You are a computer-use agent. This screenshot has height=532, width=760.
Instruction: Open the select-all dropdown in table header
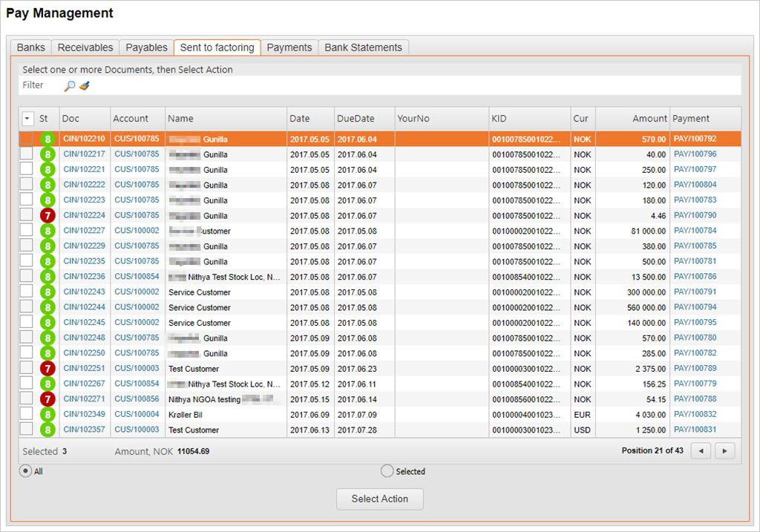tap(27, 119)
